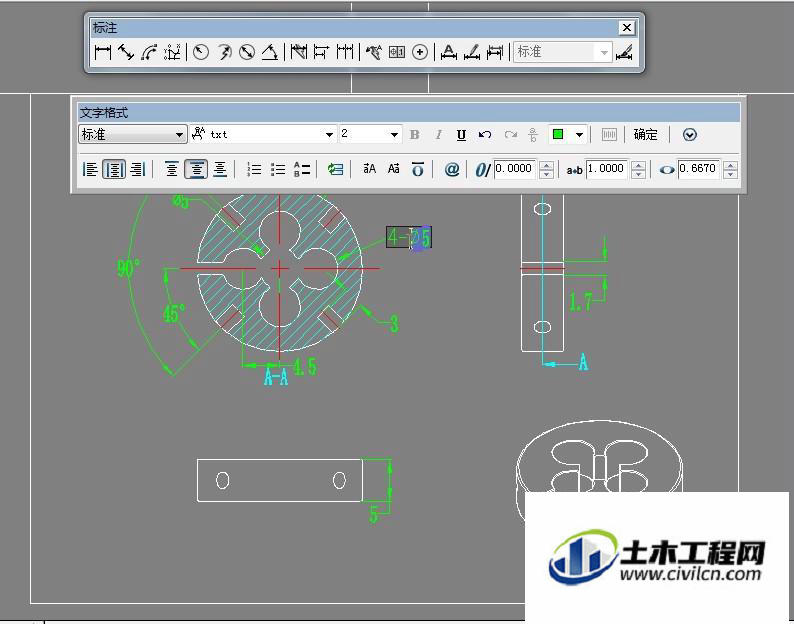Click the Dimension Update icon
This screenshot has height=624, width=794.
(x=495, y=52)
